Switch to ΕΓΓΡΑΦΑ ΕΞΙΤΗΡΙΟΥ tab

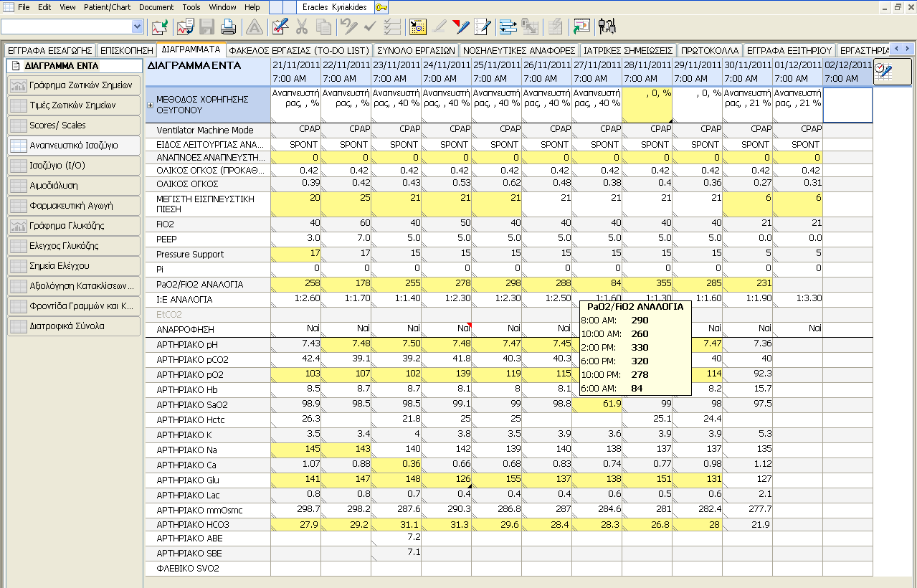[x=789, y=50]
